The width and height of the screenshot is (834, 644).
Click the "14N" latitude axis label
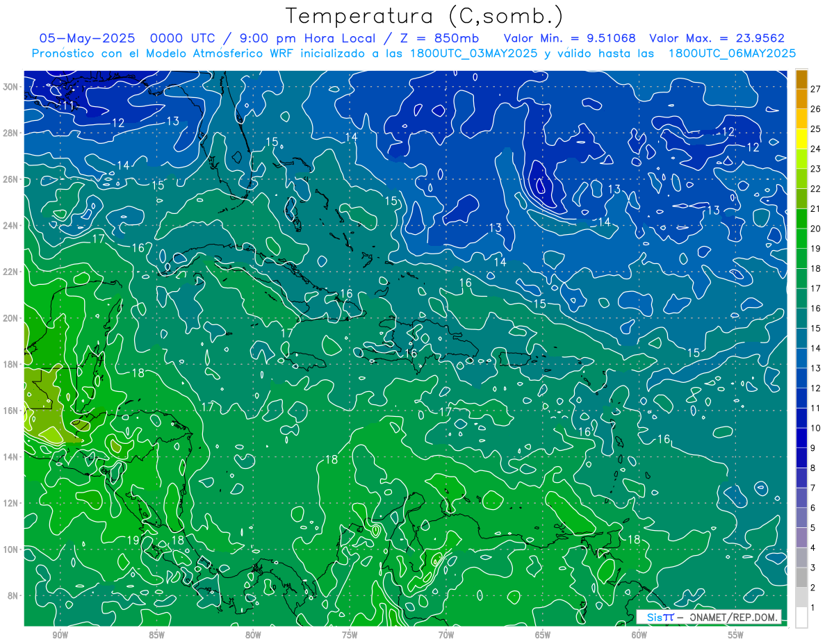coord(9,457)
